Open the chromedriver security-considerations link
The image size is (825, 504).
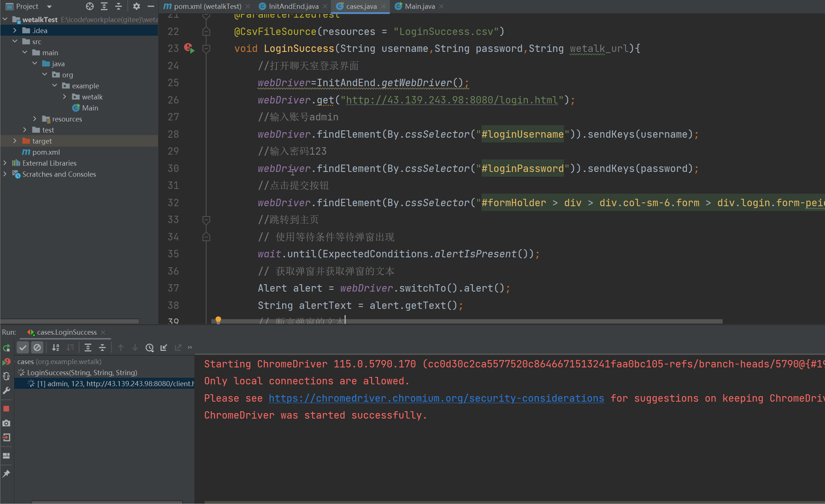pyautogui.click(x=436, y=398)
